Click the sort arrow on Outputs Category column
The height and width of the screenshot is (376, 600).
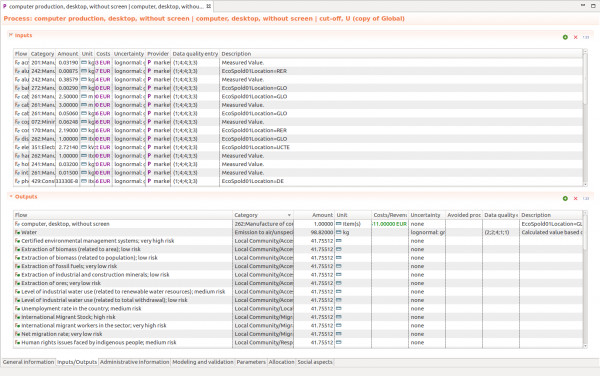click(289, 215)
